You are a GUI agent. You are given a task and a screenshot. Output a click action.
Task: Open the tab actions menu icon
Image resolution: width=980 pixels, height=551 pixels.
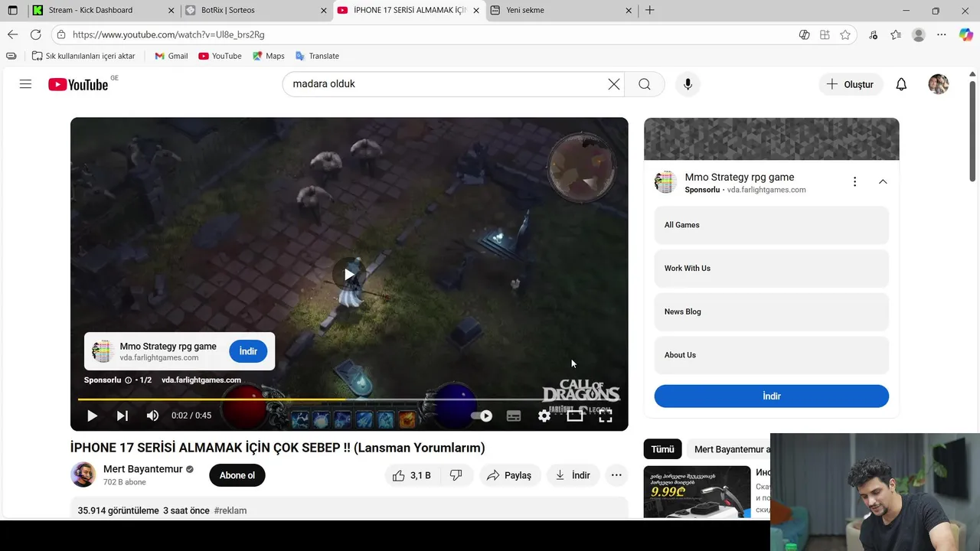point(12,10)
